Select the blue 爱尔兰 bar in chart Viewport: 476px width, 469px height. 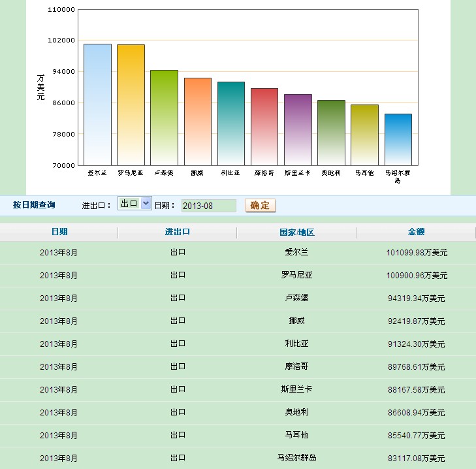point(97,105)
